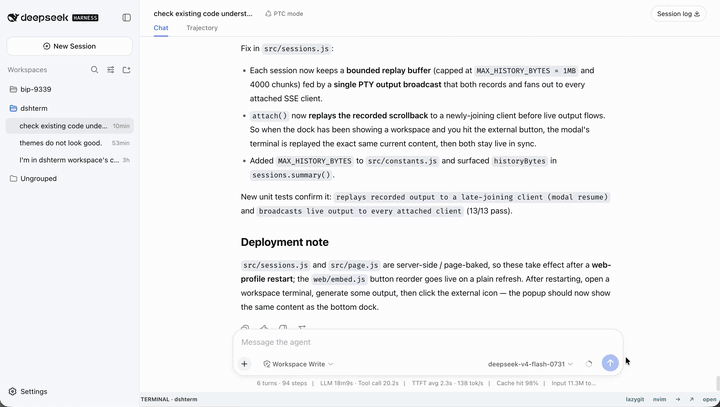Switch to the Chat tab

(161, 28)
